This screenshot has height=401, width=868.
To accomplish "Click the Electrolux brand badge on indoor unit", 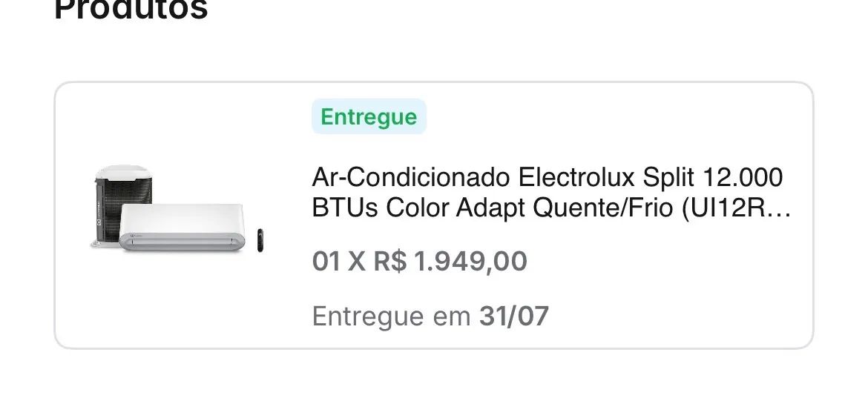I will point(136,236).
